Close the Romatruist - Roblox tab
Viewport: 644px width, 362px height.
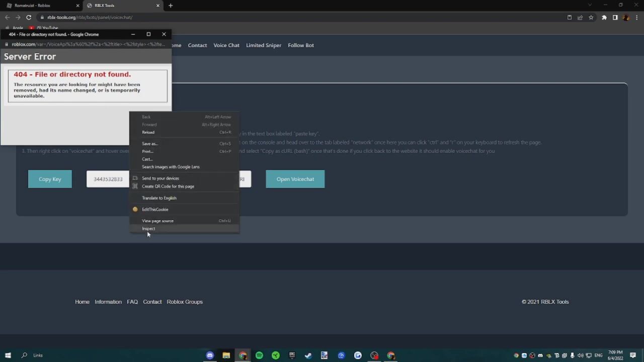(x=78, y=6)
